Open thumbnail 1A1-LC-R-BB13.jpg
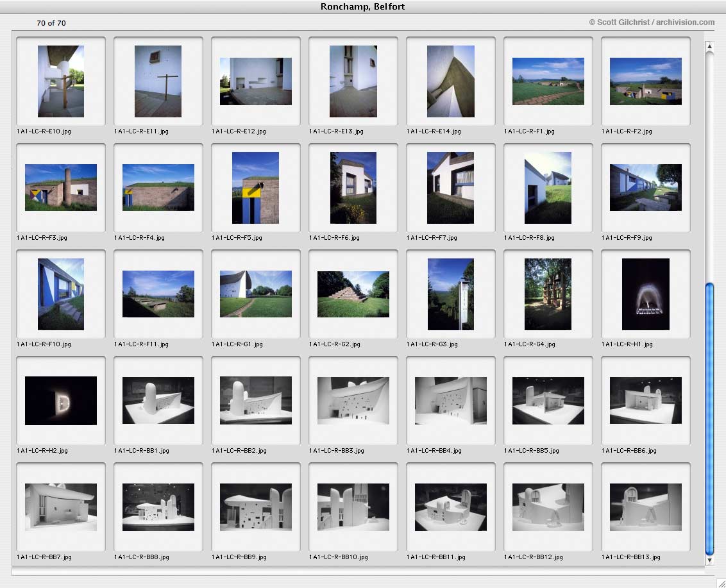This screenshot has width=726, height=588. [645, 507]
